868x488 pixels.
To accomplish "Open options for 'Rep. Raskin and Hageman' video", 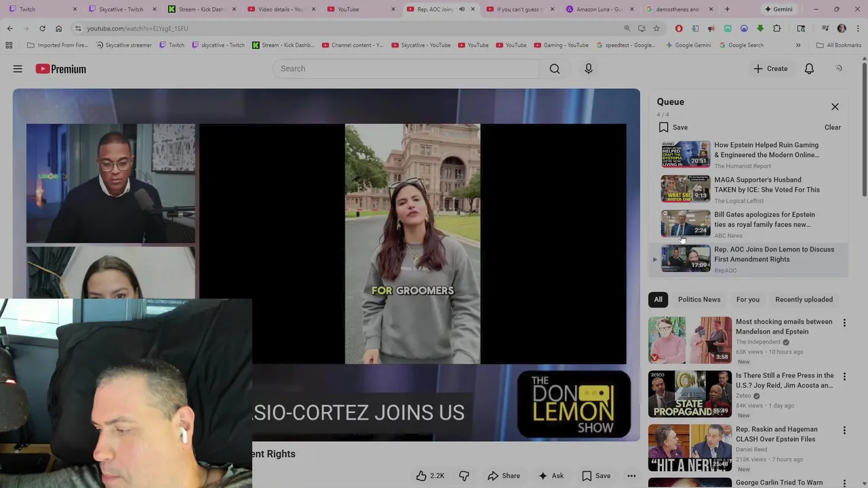I will [x=844, y=430].
